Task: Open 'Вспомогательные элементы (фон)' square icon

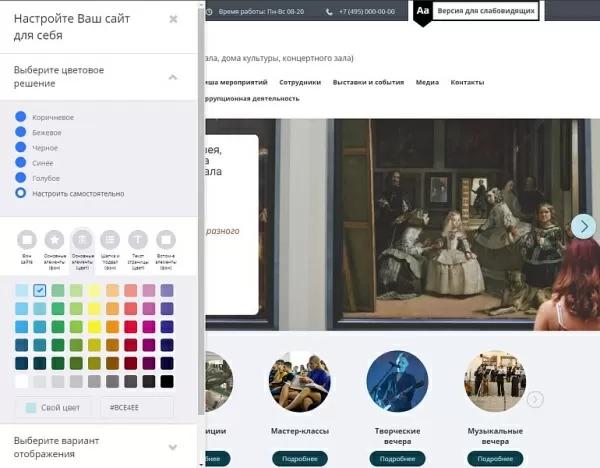Action: (166, 240)
